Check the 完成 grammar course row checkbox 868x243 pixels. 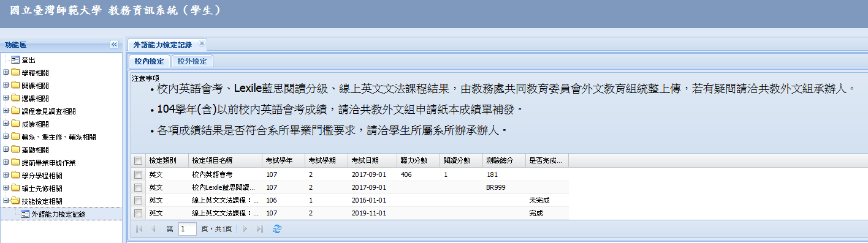click(x=139, y=213)
